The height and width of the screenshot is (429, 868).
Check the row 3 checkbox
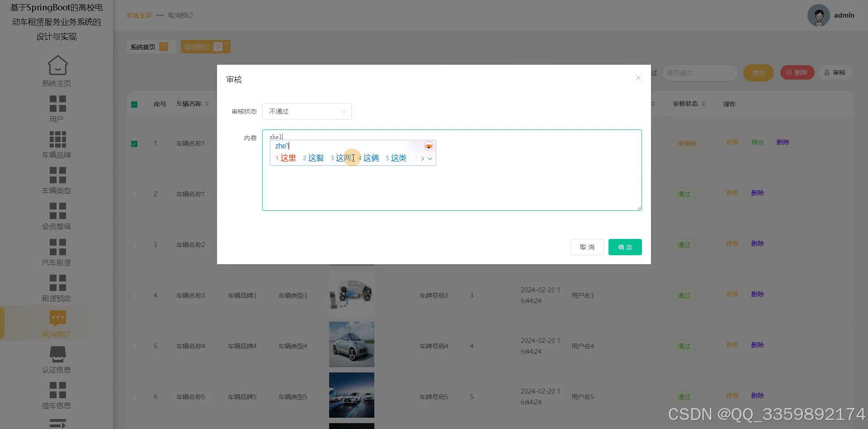[134, 245]
